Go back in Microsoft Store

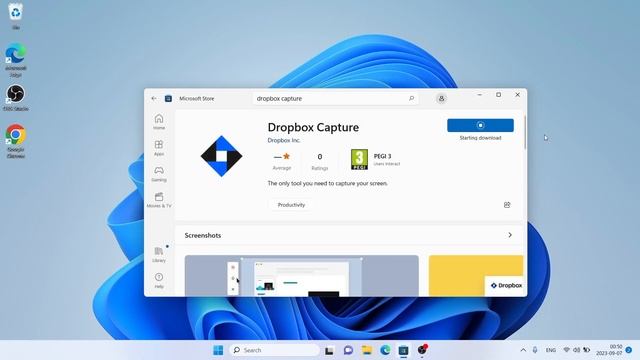coord(154,98)
